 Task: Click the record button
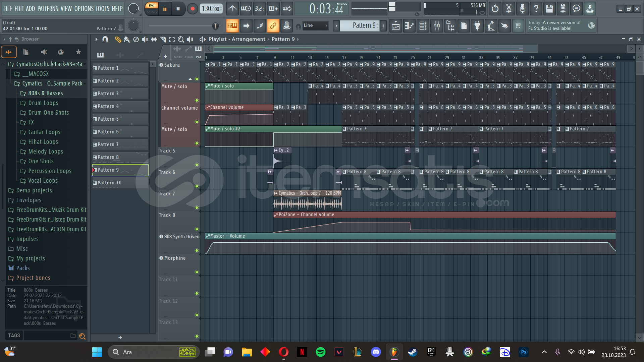[192, 9]
